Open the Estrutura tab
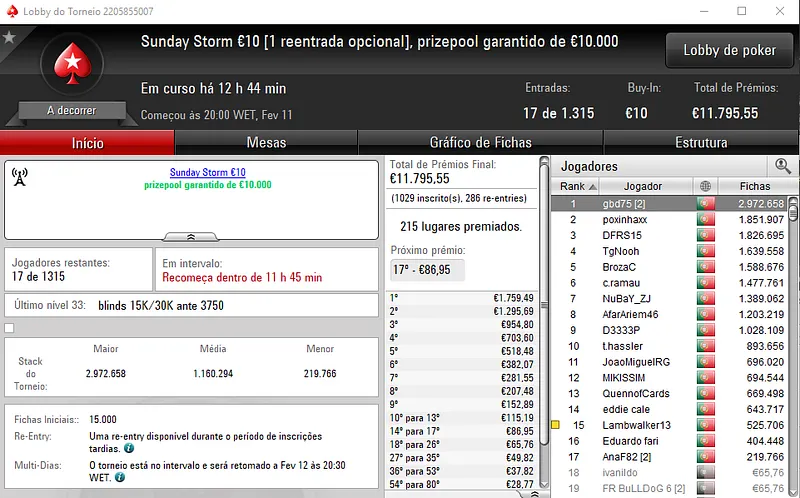Viewport: 800px width, 498px height. pyautogui.click(x=701, y=143)
